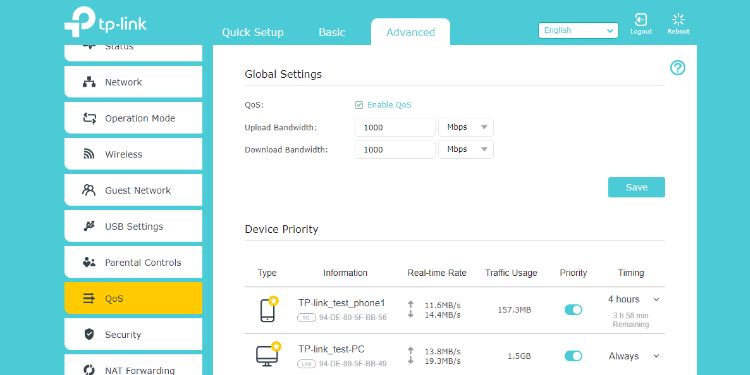Click the Type column header
Viewport: 750px width, 375px height.
[x=267, y=273]
